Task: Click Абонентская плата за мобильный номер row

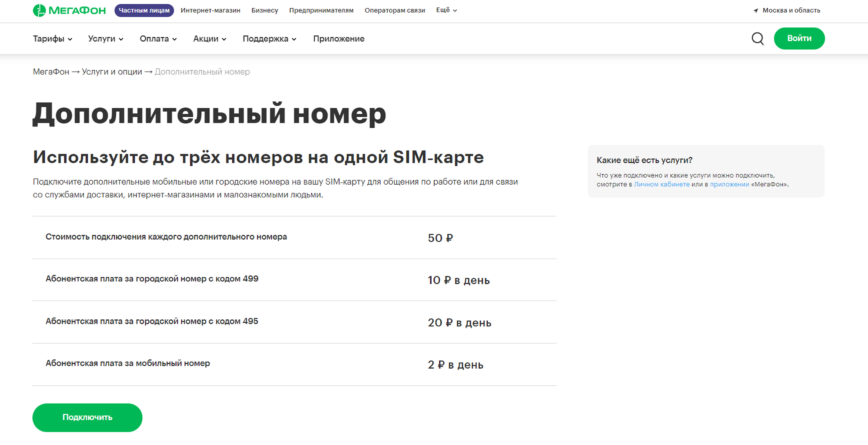Action: pyautogui.click(x=295, y=364)
